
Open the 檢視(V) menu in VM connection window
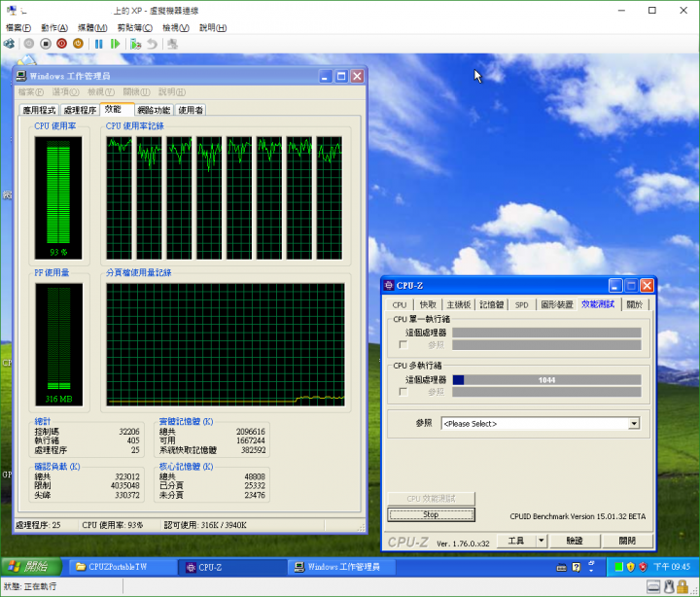[x=175, y=27]
